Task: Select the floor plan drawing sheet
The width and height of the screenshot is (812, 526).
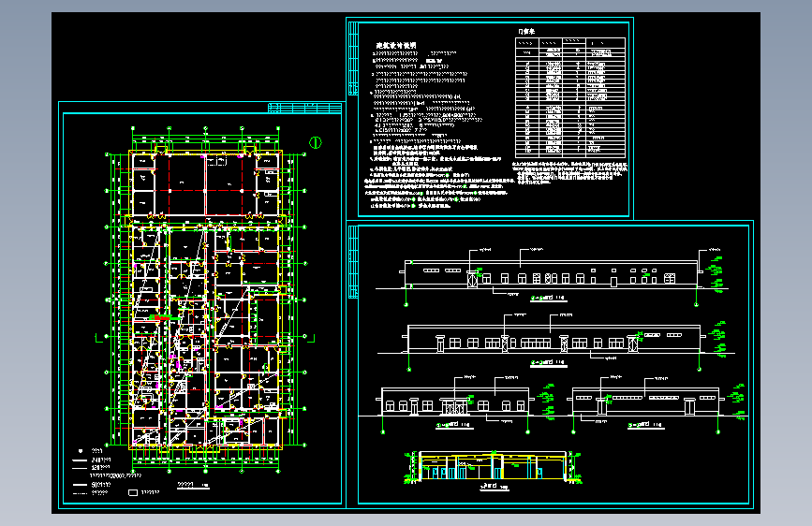Action: click(x=202, y=304)
